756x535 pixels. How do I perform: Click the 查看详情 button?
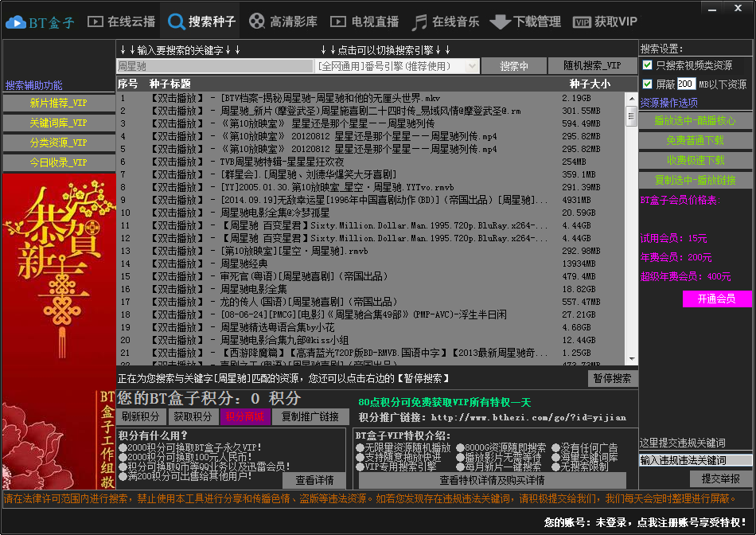pos(314,480)
